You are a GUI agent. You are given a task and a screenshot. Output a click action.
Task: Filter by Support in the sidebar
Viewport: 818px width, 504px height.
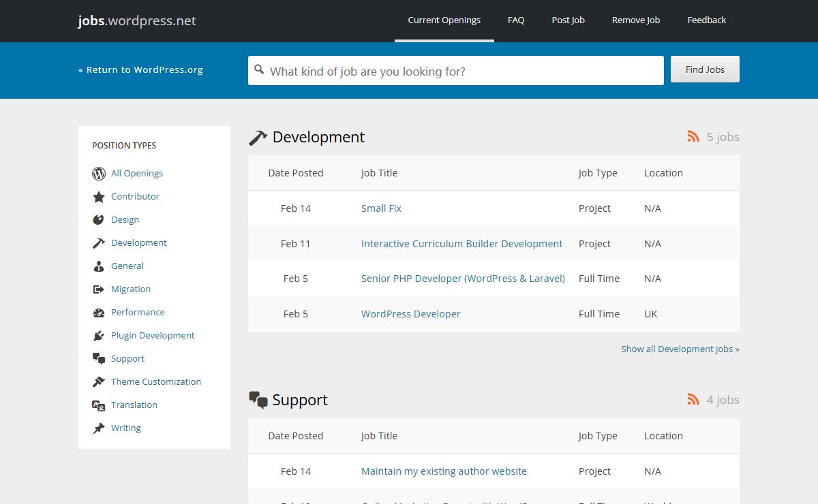click(128, 359)
